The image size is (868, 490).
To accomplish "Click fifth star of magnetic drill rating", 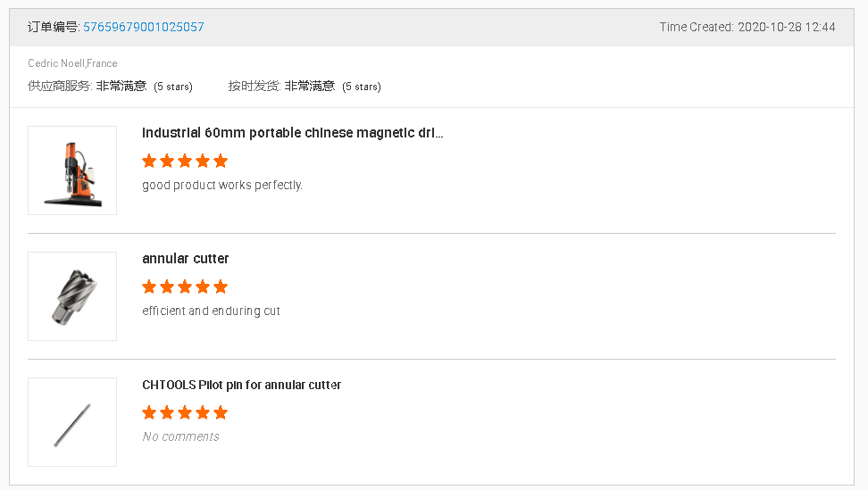I will pyautogui.click(x=221, y=161).
